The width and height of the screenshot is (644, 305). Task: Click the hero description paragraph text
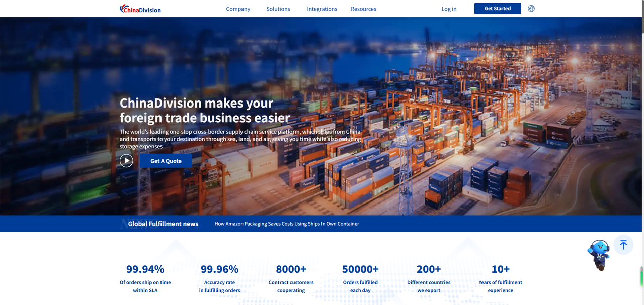240,139
